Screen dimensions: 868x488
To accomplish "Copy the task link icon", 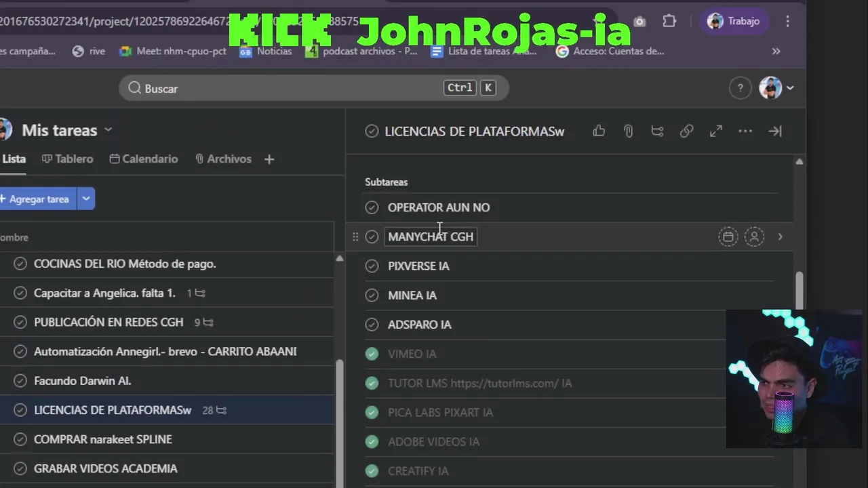I will 686,131.
